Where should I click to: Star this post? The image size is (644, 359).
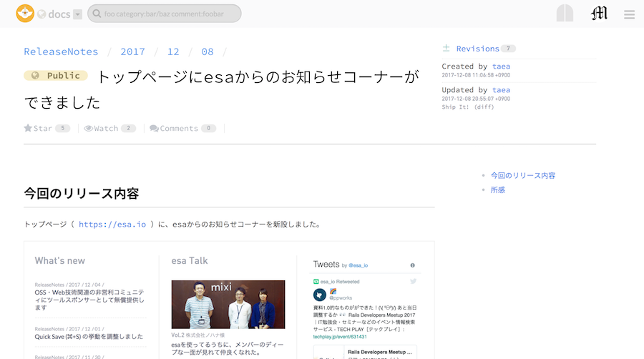coord(38,129)
